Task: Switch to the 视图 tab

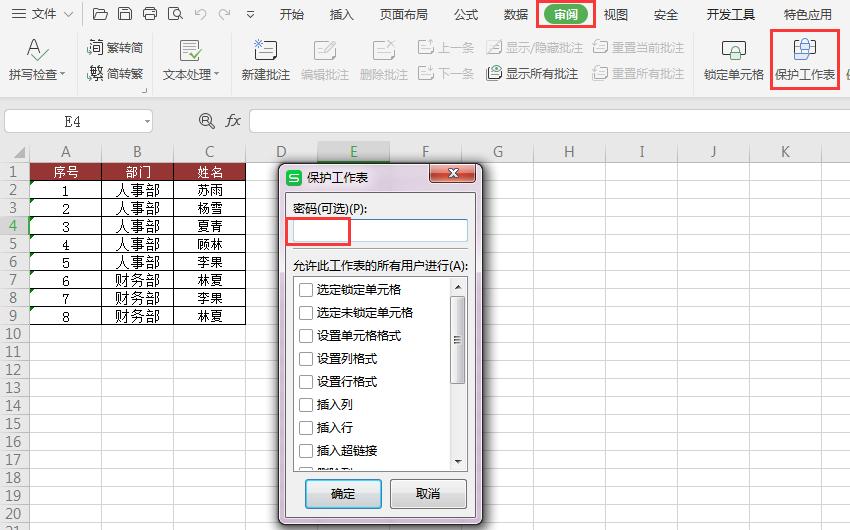Action: (616, 15)
